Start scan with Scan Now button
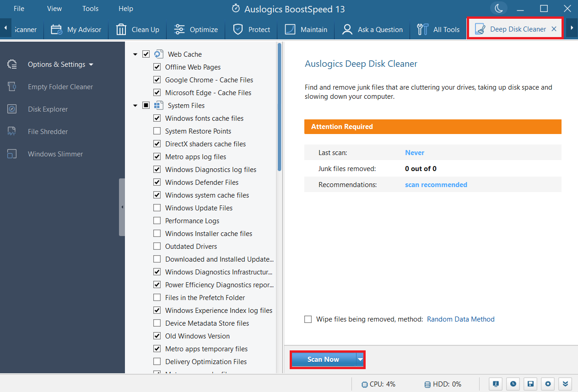 pos(324,360)
